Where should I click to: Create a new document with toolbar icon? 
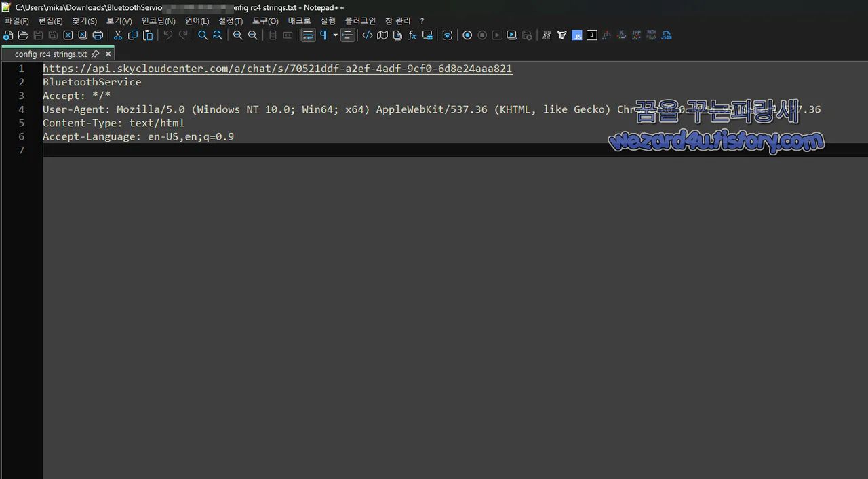8,35
